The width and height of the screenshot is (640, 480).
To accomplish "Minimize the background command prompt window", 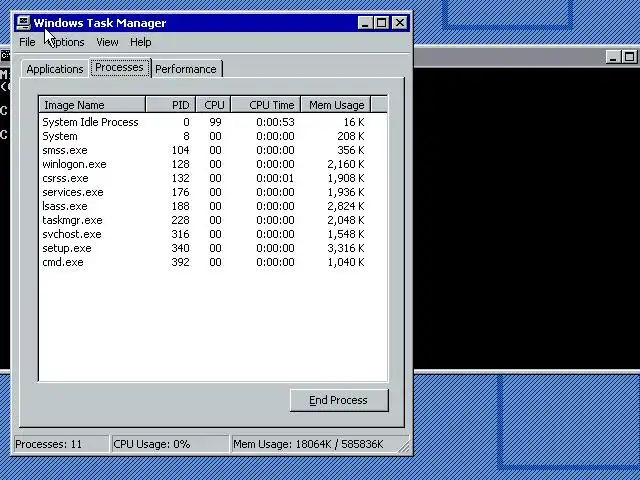I will coord(613,57).
